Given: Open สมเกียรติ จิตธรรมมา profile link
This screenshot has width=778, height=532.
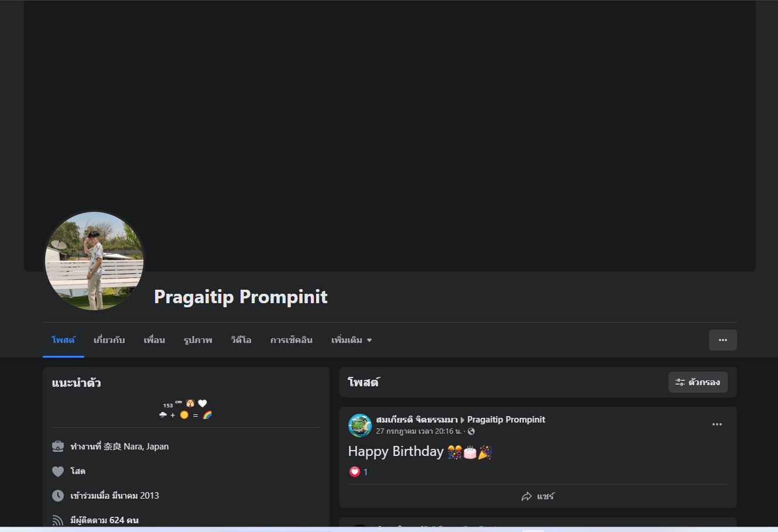Looking at the screenshot, I should pos(417,420).
